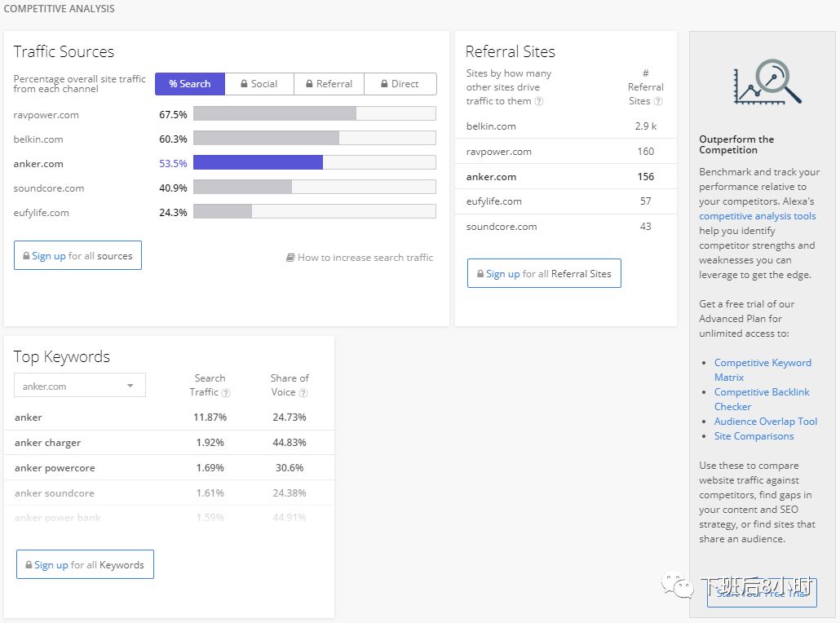Viewport: 840px width, 623px height.
Task: Click Sign up for all Keywords
Action: [x=85, y=564]
